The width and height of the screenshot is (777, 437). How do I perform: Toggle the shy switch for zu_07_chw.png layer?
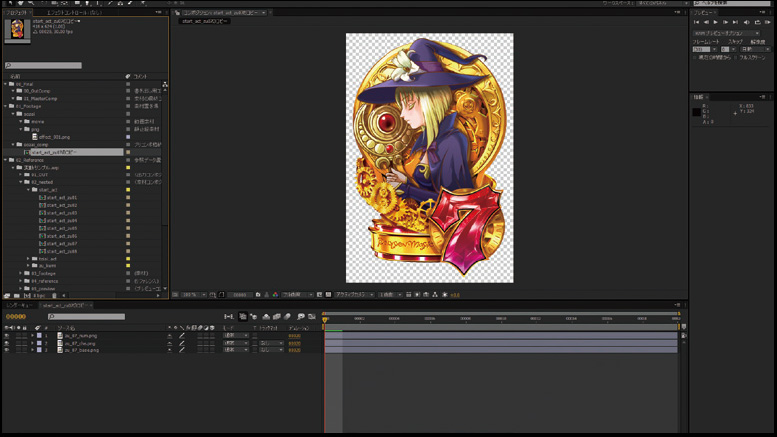pyautogui.click(x=169, y=343)
